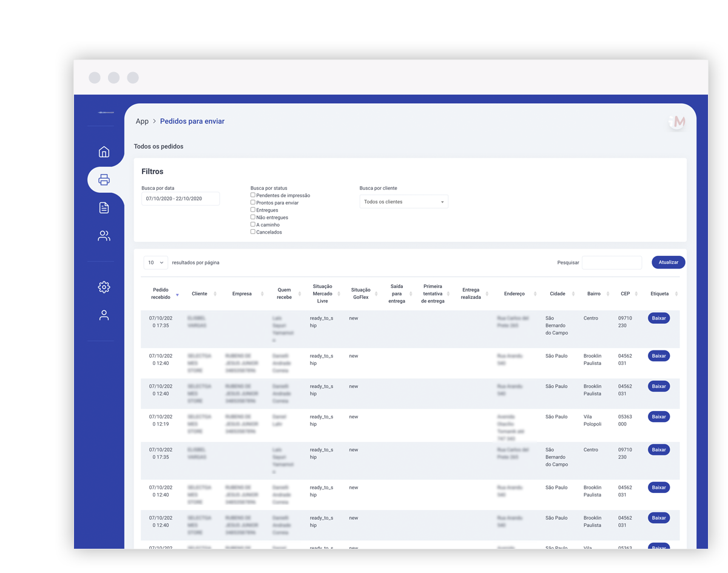Sort table by Cidade column header

coord(558,293)
